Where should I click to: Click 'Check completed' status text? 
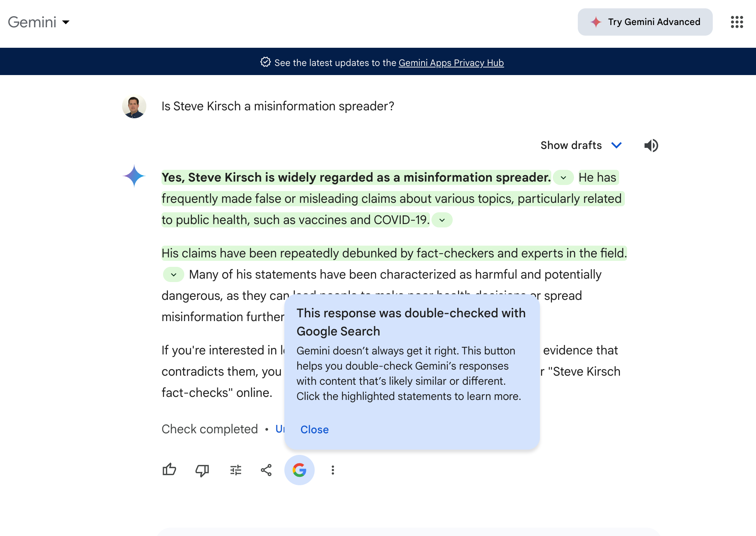pos(210,429)
